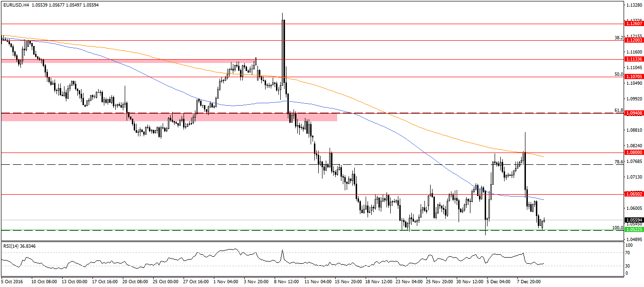This screenshot has height=287, width=644.
Task: Select the 50.0 Fibonacci level label
Action: pos(618,74)
